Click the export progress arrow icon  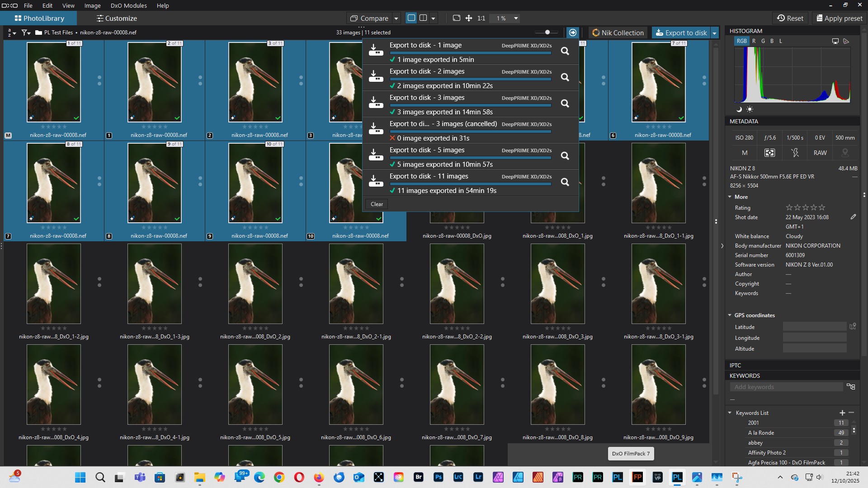coord(573,33)
